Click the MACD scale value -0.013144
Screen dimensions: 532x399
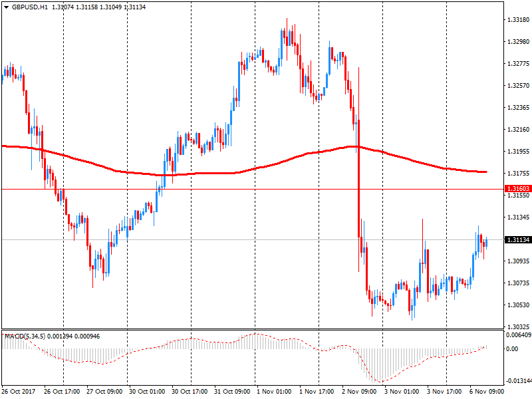point(519,381)
